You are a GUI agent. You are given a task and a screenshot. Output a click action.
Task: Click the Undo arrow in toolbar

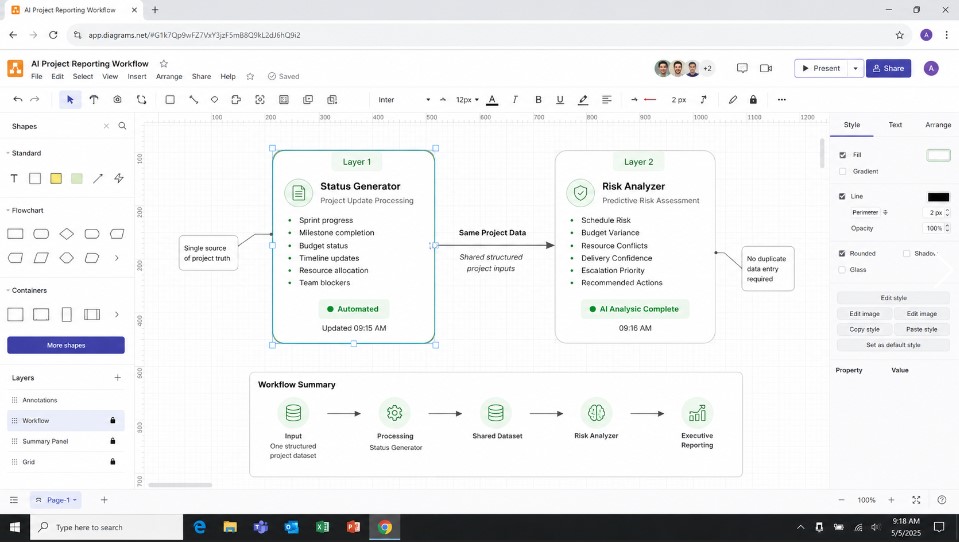pyautogui.click(x=18, y=100)
